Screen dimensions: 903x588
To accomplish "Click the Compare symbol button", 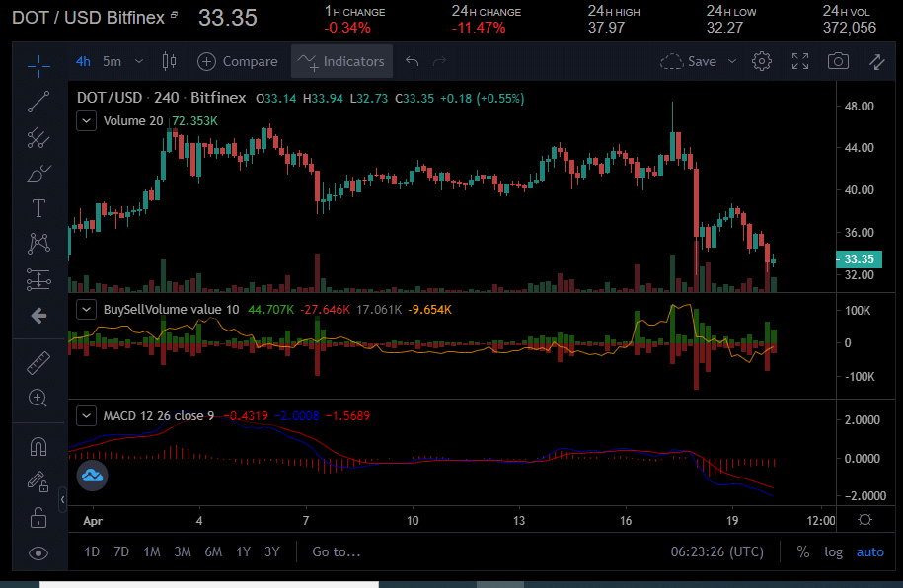I will 237,61.
